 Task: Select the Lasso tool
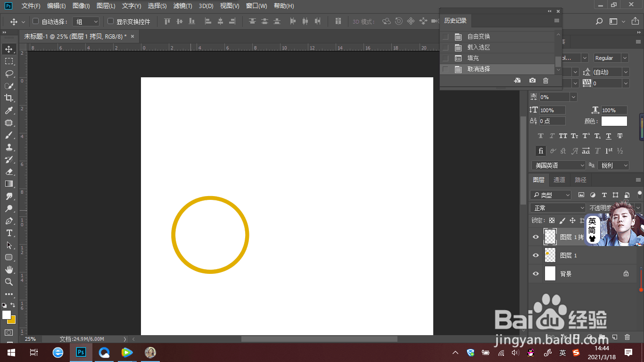(x=9, y=74)
